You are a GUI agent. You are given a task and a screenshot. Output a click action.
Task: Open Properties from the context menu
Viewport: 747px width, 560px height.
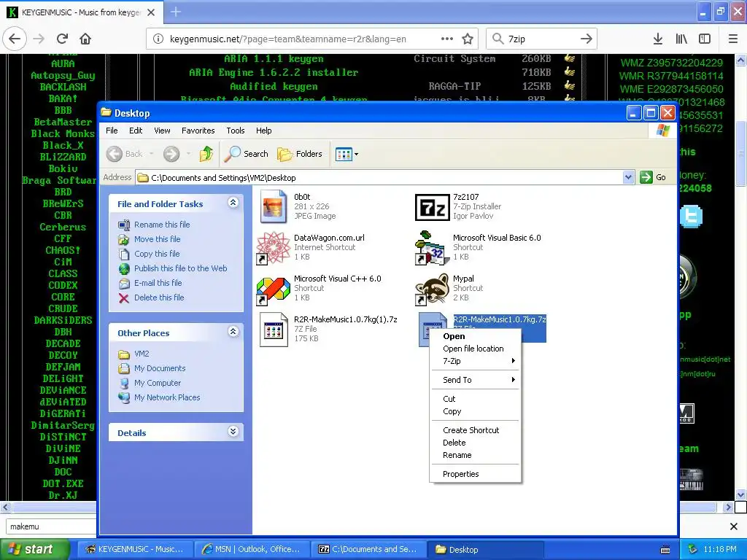474,474
